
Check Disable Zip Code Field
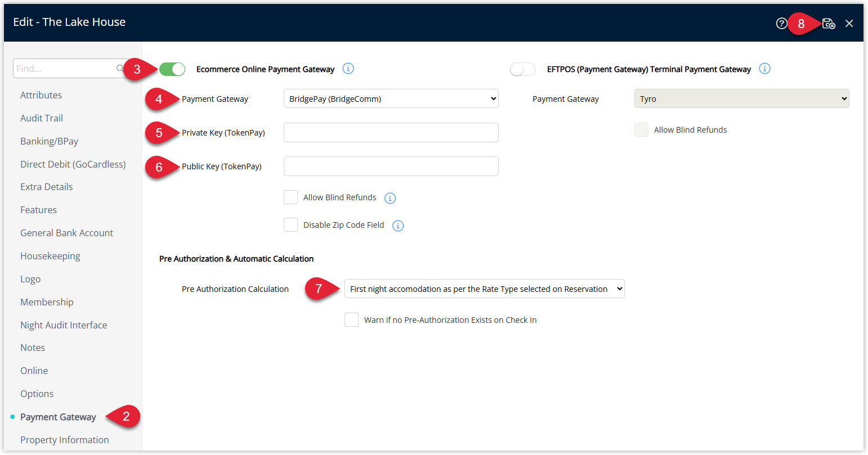[x=290, y=225]
